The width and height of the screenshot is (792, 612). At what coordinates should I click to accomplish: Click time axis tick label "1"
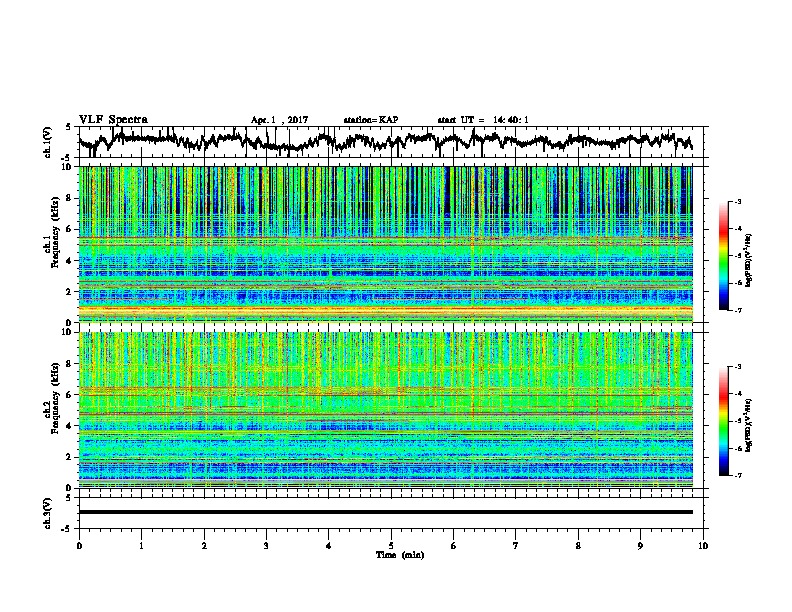(x=141, y=546)
